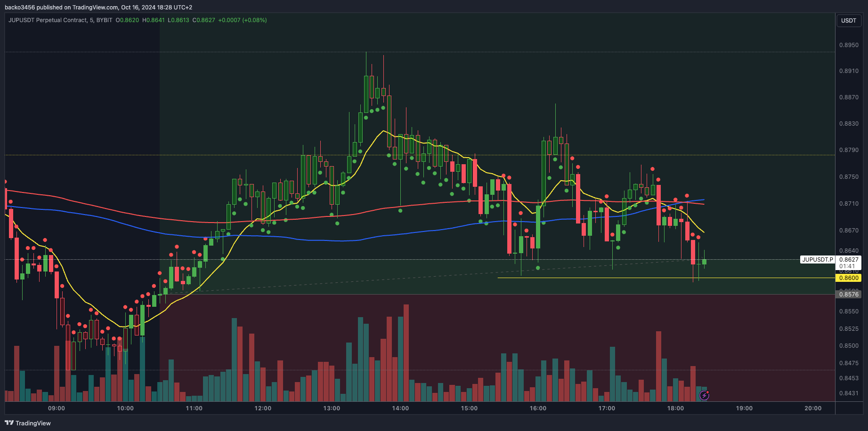Click the 0.8431 price axis label

[849, 393]
